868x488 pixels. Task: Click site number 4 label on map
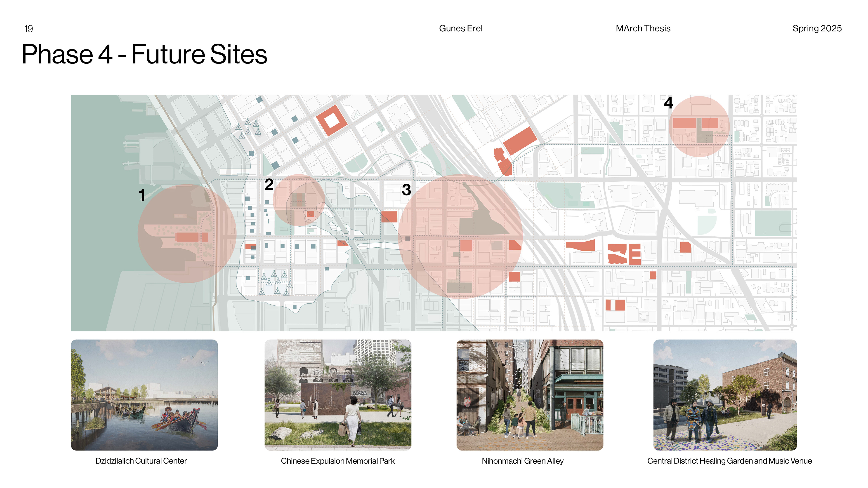tap(669, 103)
